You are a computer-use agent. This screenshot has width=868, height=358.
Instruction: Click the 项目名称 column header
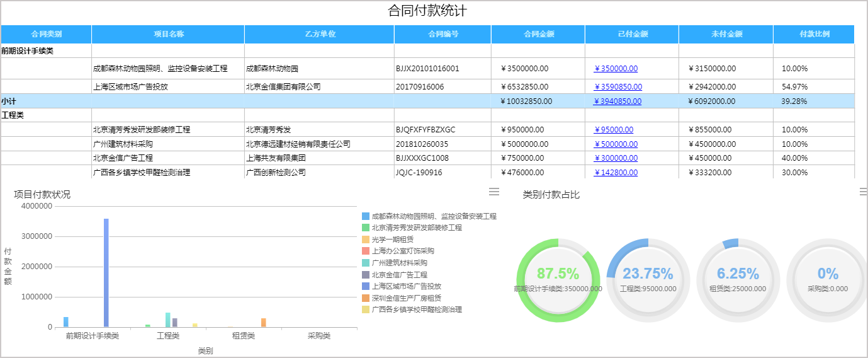(x=168, y=34)
